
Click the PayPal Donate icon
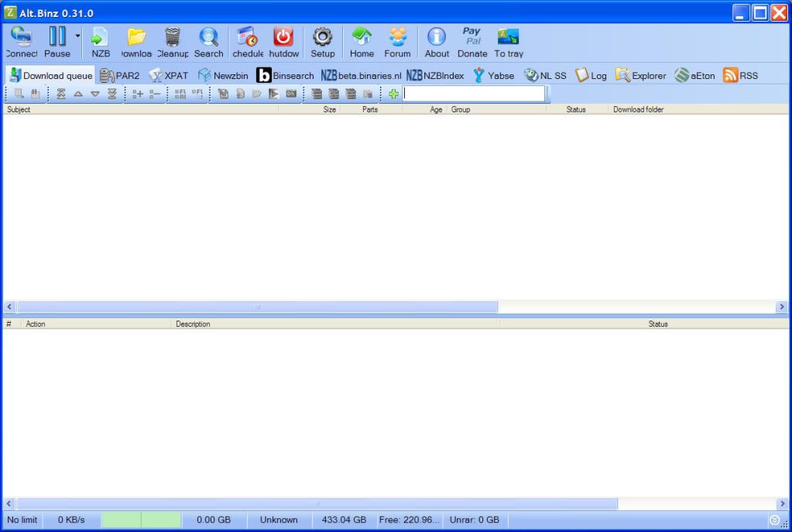(x=471, y=41)
